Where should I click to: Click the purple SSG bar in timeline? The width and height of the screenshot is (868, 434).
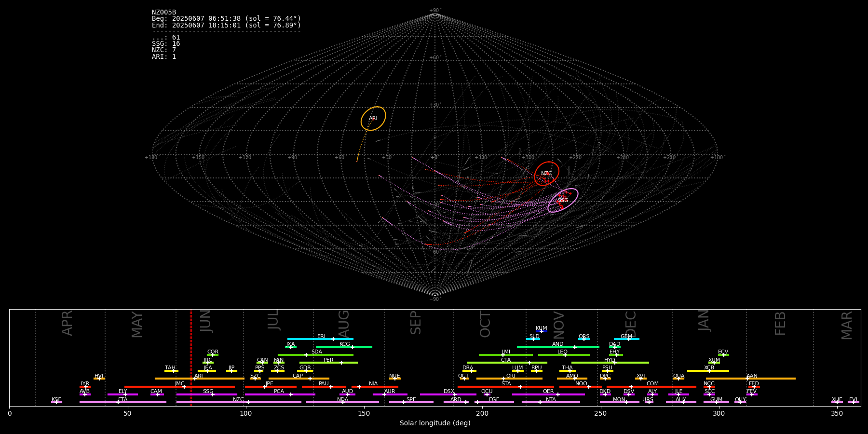tap(206, 394)
